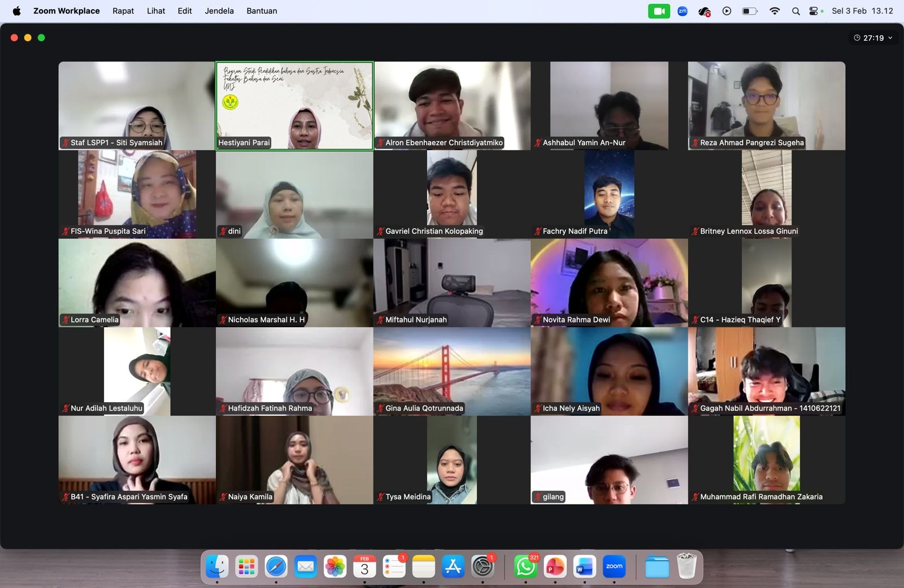This screenshot has width=904, height=588.
Task: Launch Microsoft Word from the Dock
Action: tap(584, 567)
